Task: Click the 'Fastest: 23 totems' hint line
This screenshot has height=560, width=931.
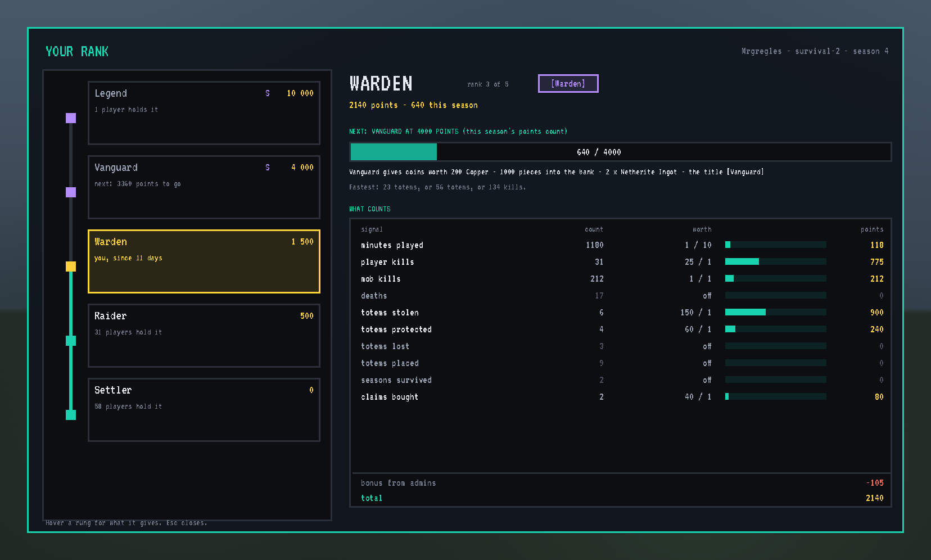Action: tap(437, 187)
